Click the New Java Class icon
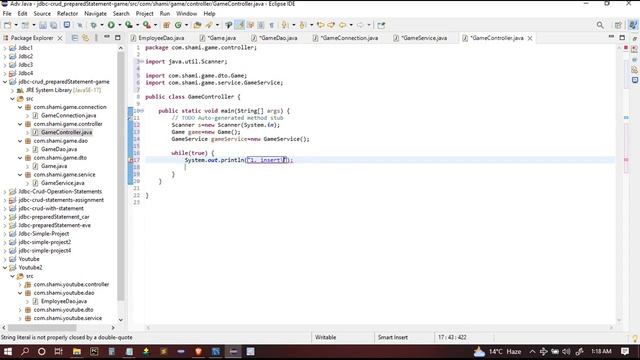Screen dimensions: 640x360 point(178,25)
